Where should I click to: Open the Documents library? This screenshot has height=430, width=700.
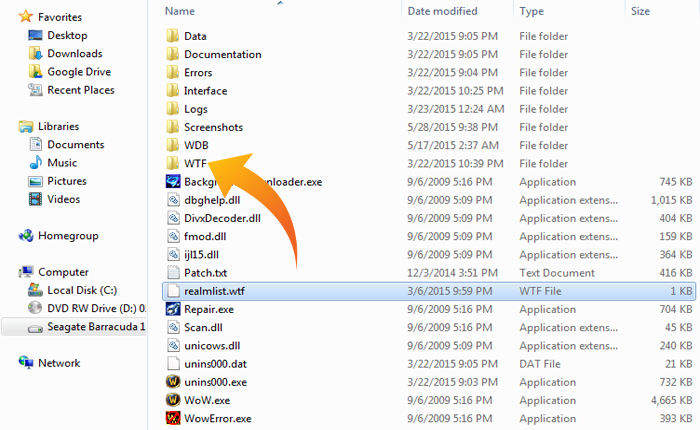pyautogui.click(x=76, y=145)
